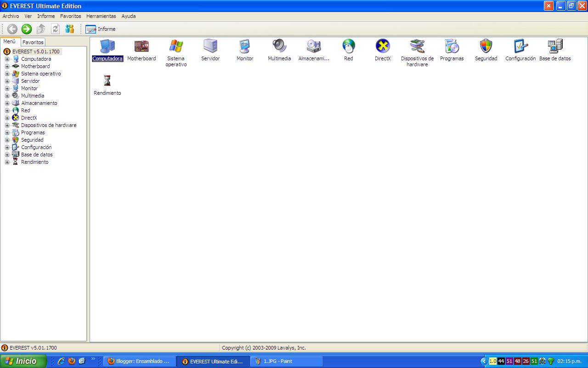Open the Seguridad shield icon in main panel

[486, 46]
